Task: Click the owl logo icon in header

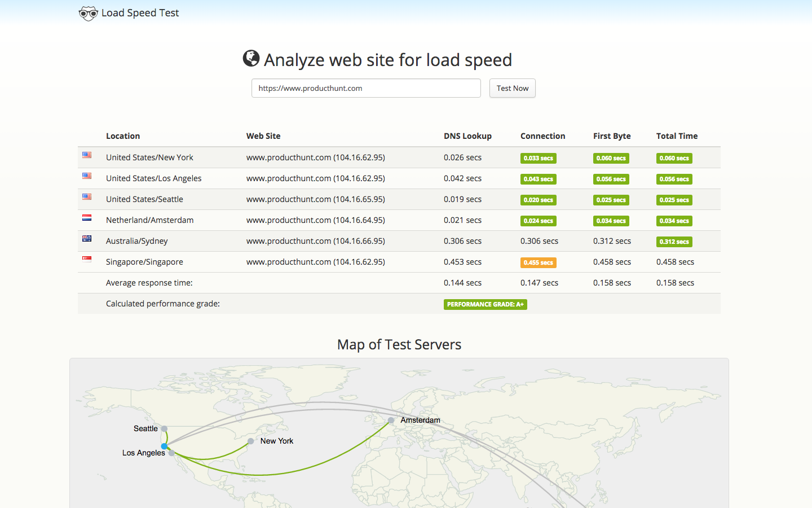Action: click(x=88, y=14)
